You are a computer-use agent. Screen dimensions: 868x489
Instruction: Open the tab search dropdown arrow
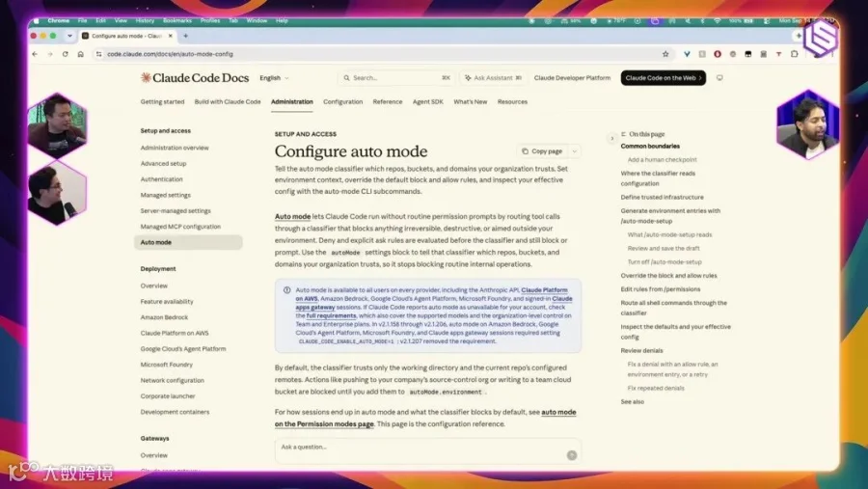69,36
